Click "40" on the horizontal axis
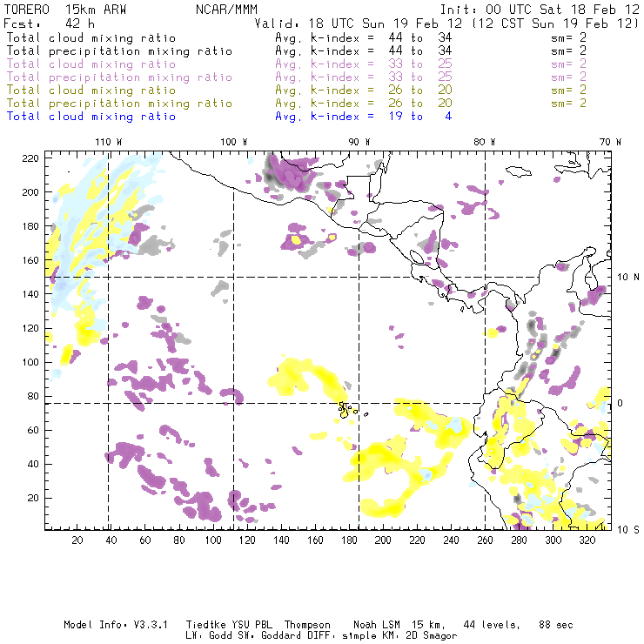The width and height of the screenshot is (644, 644). point(111,540)
